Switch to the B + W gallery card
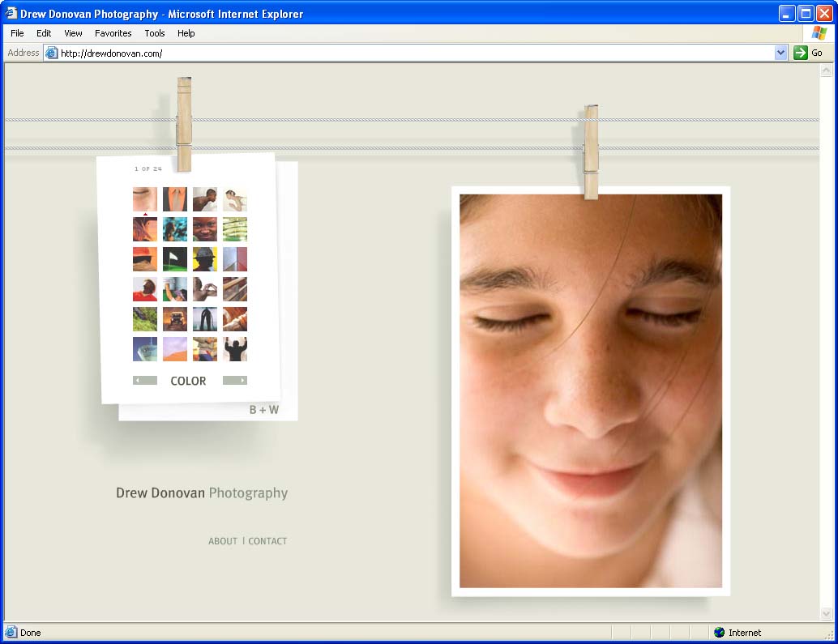Viewport: 838px width, 644px height. coord(263,410)
